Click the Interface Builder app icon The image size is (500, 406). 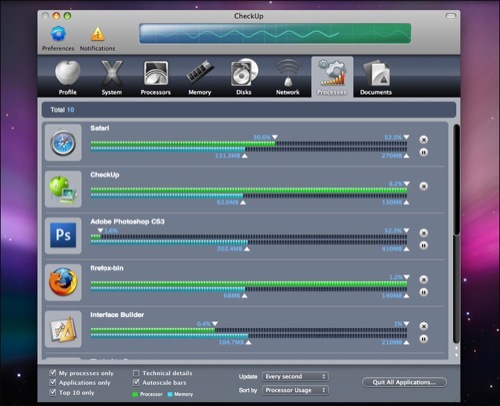(x=63, y=329)
